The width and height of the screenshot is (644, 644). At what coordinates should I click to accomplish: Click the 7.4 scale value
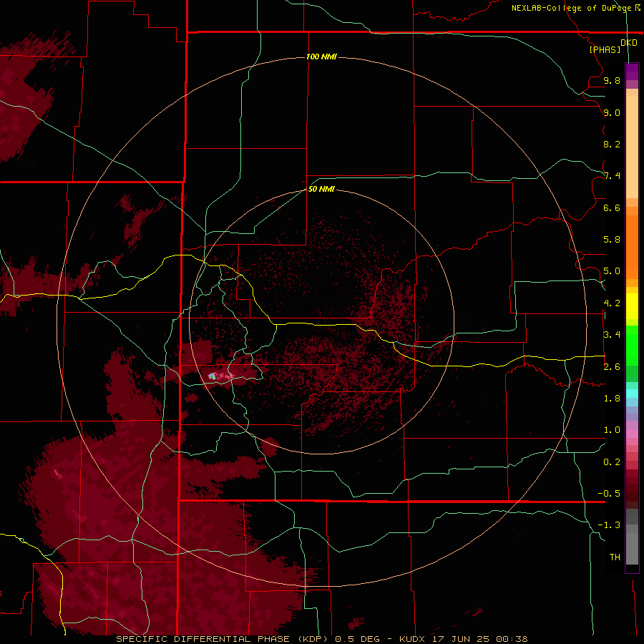(x=612, y=176)
